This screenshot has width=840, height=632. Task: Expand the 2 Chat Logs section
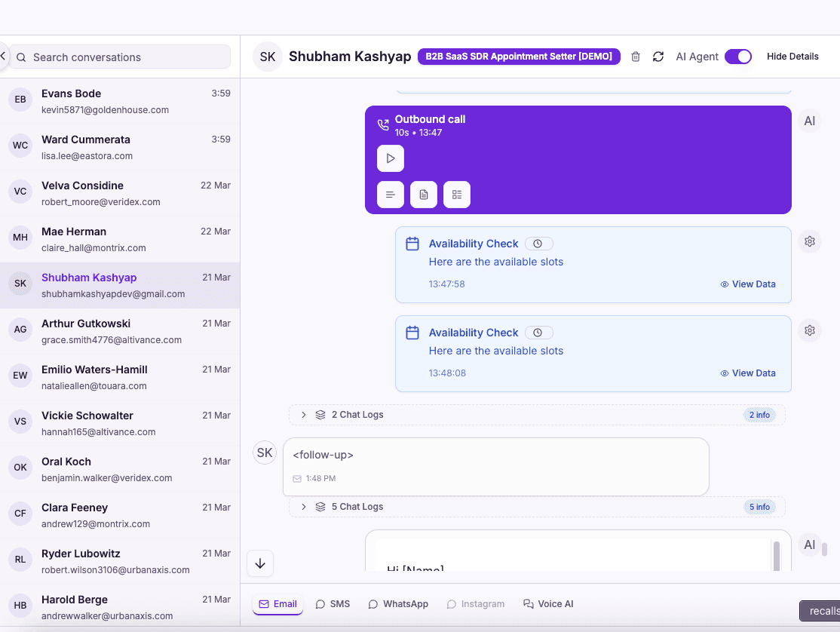303,414
